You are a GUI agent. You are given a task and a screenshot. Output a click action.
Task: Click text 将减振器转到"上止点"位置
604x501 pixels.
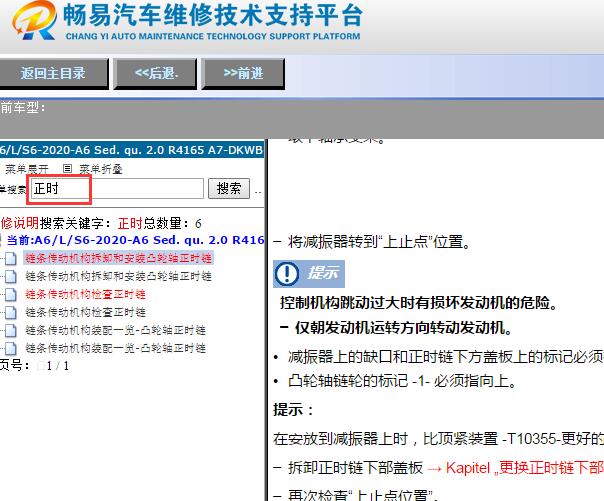(x=379, y=242)
